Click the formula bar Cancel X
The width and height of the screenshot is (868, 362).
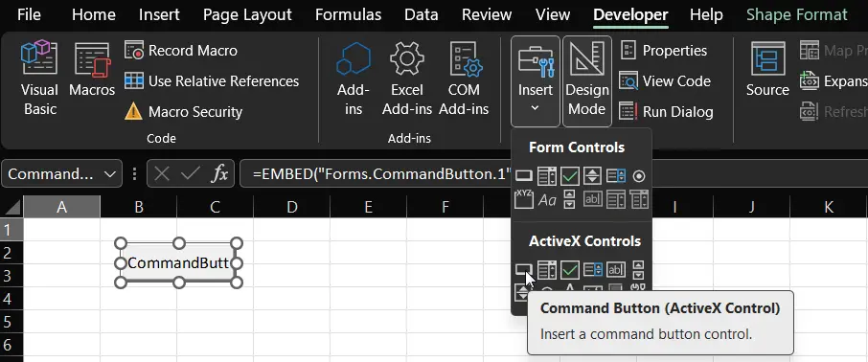pyautogui.click(x=162, y=174)
